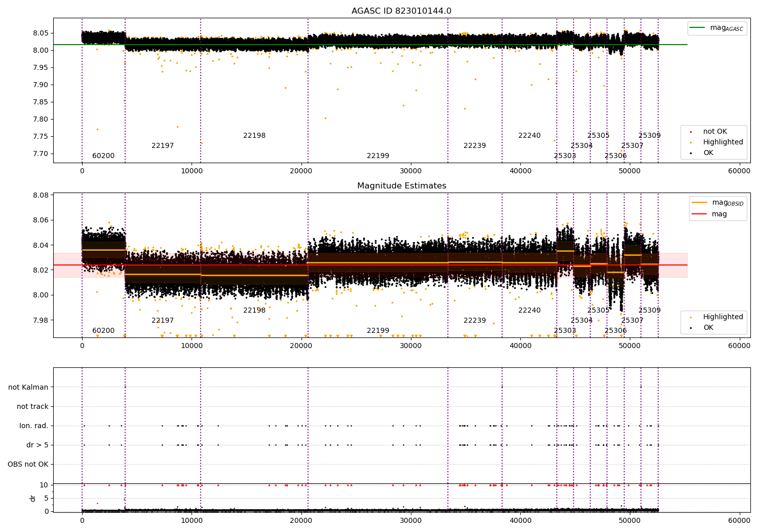Click obsid 60200 in Magnitude Estimates plot
The width and height of the screenshot is (760, 532).
point(103,331)
